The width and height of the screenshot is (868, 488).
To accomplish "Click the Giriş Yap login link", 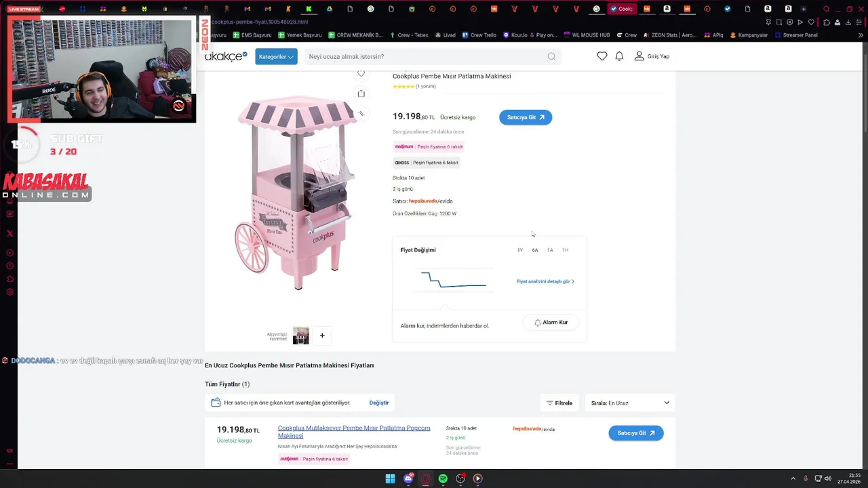I will [652, 56].
